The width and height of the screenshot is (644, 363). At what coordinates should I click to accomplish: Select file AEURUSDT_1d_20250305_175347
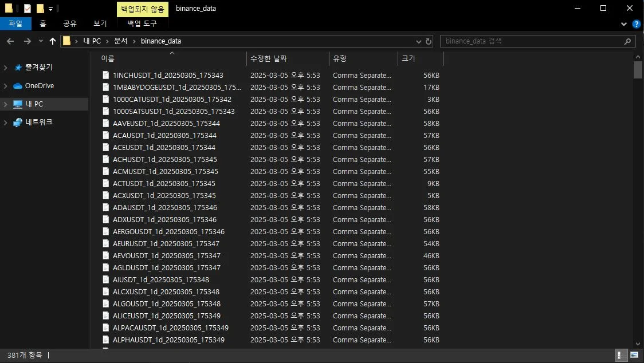[x=166, y=243]
